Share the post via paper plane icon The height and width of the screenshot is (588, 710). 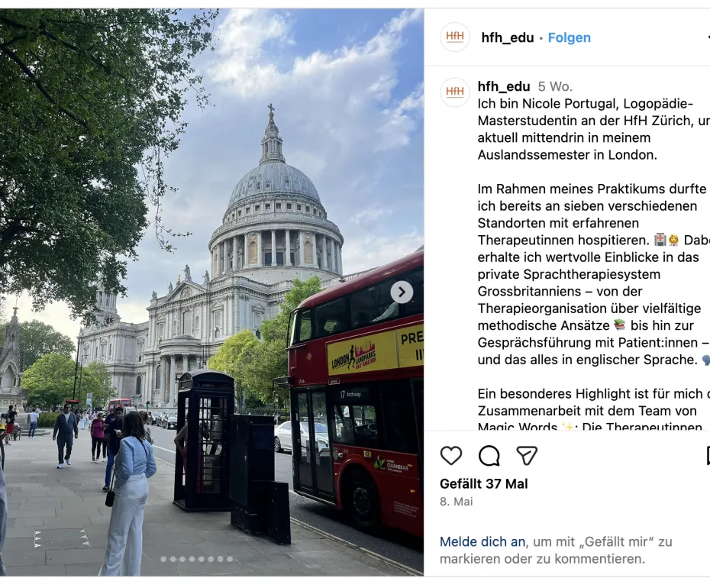point(527,455)
